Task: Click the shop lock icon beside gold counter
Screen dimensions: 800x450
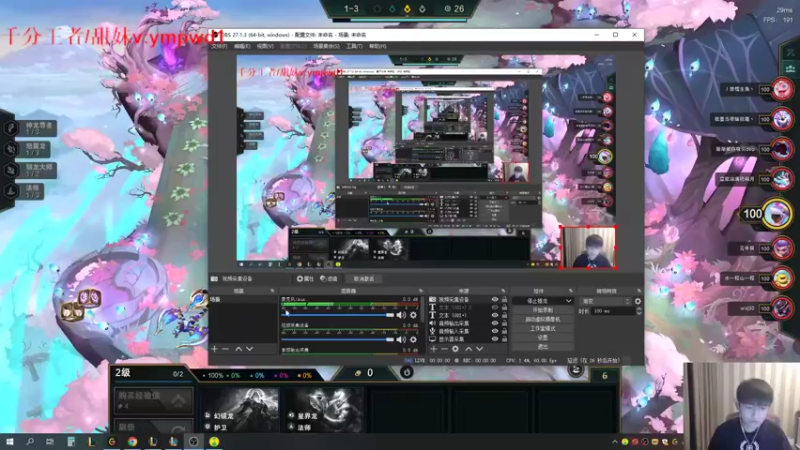Action: coord(407,372)
